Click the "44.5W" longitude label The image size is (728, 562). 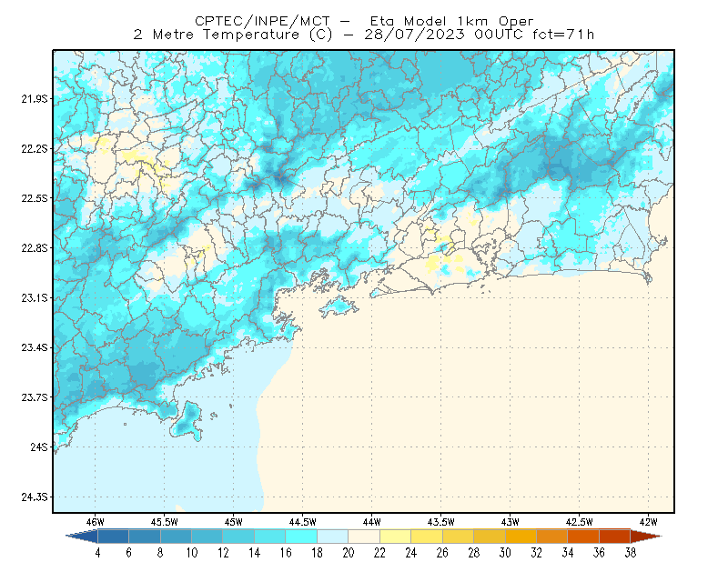click(x=303, y=522)
